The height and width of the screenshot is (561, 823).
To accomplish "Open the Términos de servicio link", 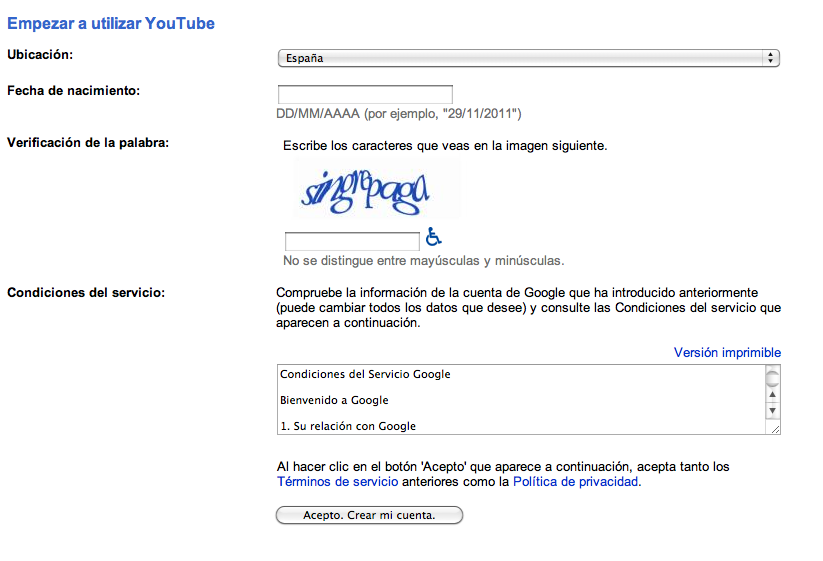I will (337, 482).
